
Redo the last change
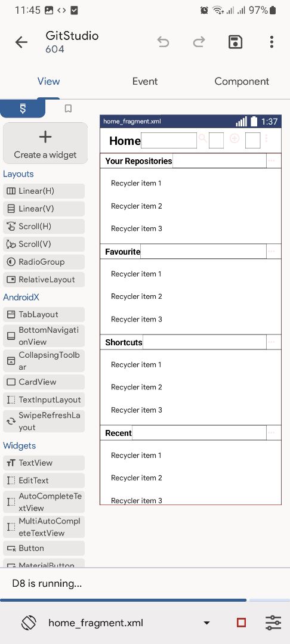[x=199, y=42]
